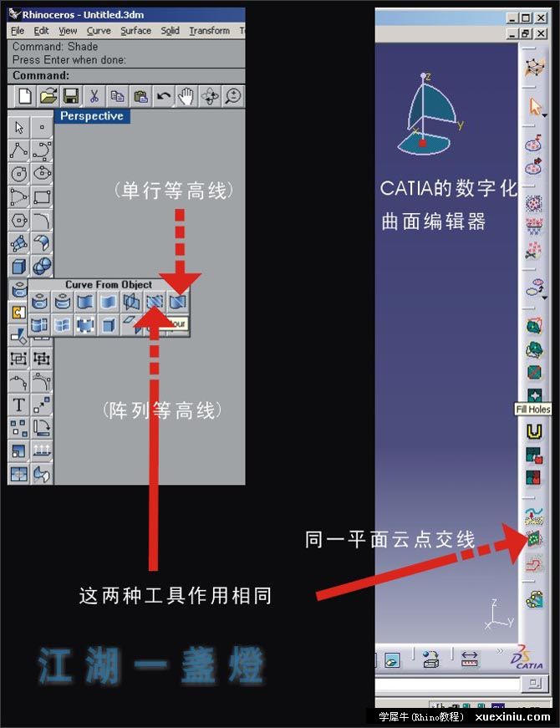This screenshot has height=728, width=560.
Task: Select the arrow pointer tool in Rhino sidebar
Action: tap(19, 127)
